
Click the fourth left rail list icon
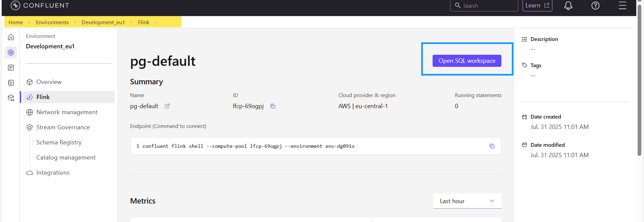click(11, 83)
